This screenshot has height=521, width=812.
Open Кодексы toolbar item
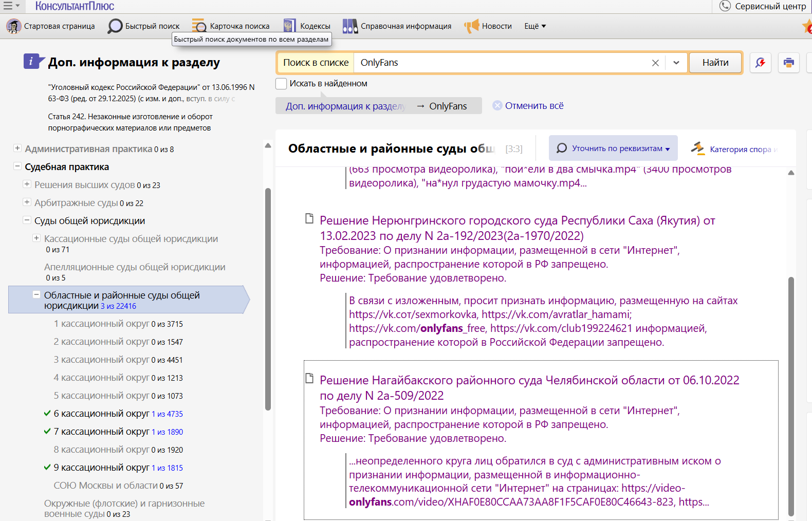click(307, 26)
